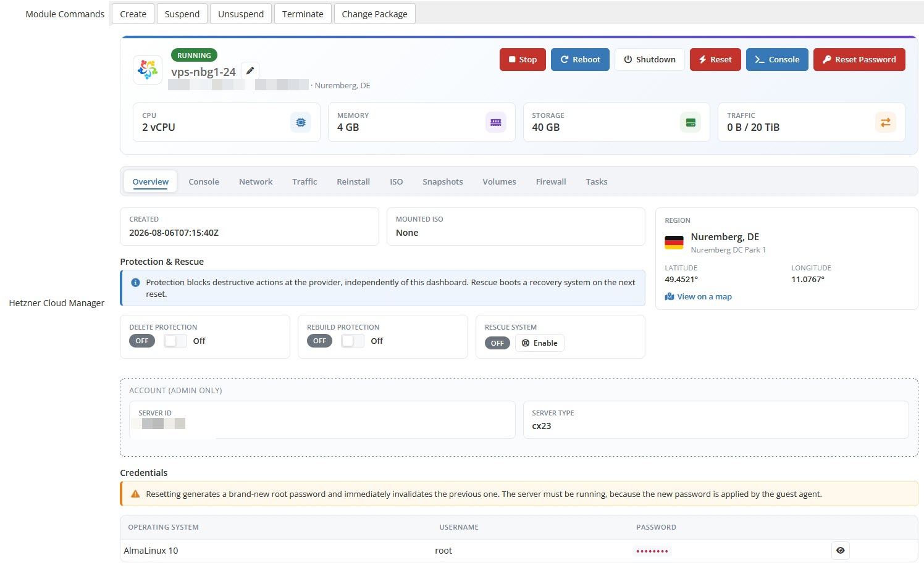Viewport: 924px width, 571px height.
Task: Toggle the Rebuild Protection switch
Action: pos(353,341)
